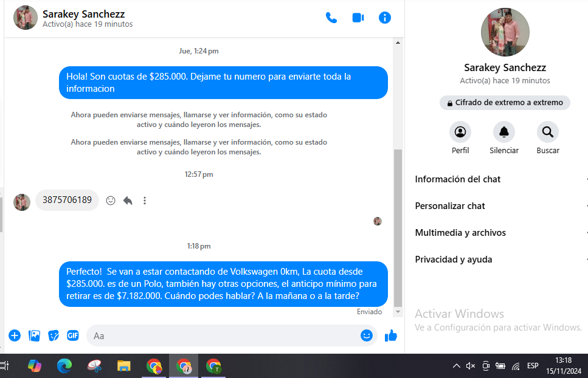Mute the chat with Silenciar bell

(503, 132)
